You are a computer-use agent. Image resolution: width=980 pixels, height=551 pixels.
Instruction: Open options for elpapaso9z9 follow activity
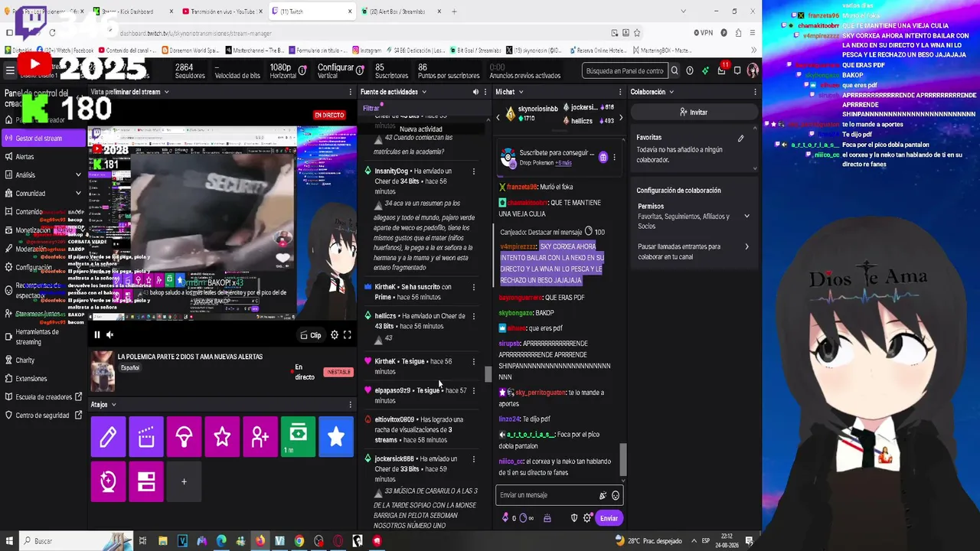474,390
